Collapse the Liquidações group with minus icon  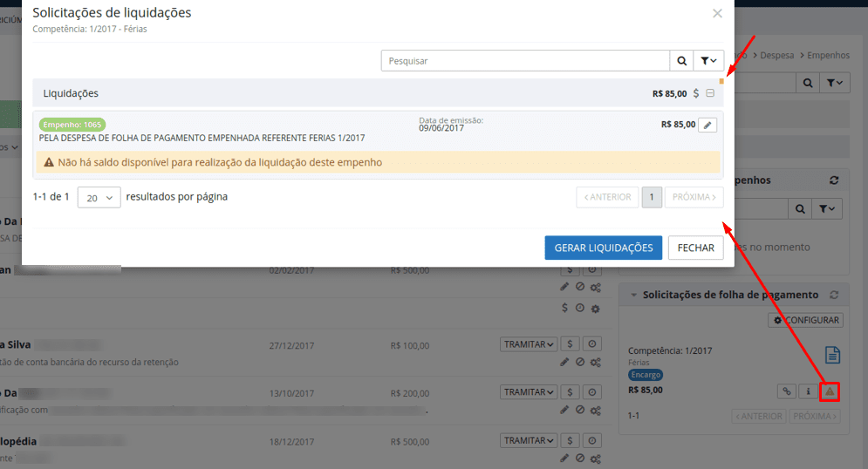710,93
